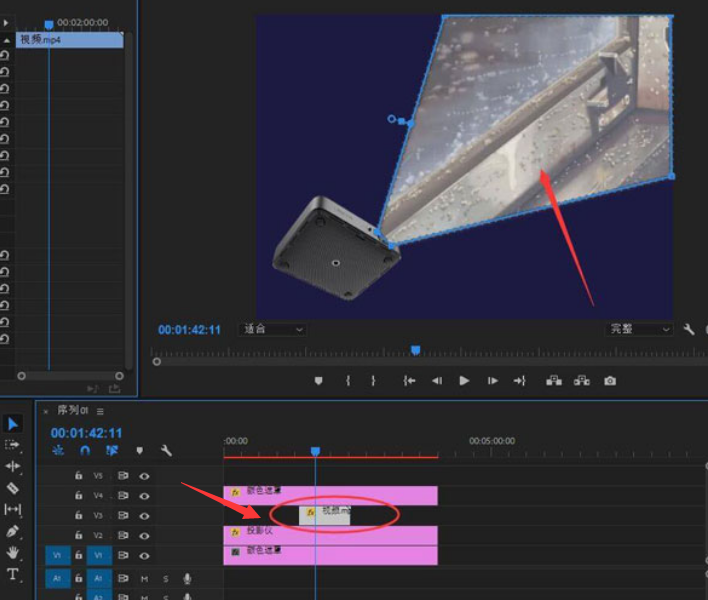Select the Hand tool
Screen dimensions: 708x600
coord(13,552)
